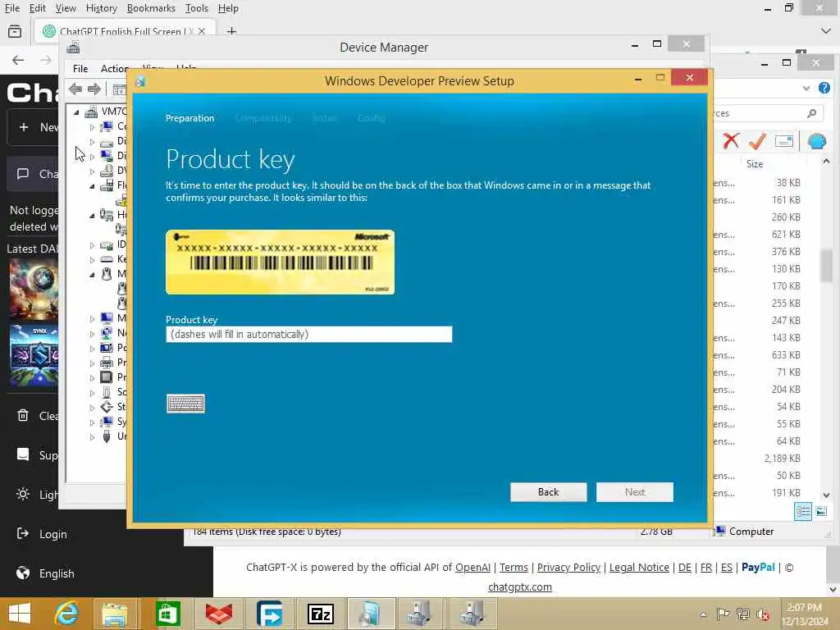This screenshot has width=840, height=630.
Task: Open the Privacy Policy link
Action: [x=568, y=568]
